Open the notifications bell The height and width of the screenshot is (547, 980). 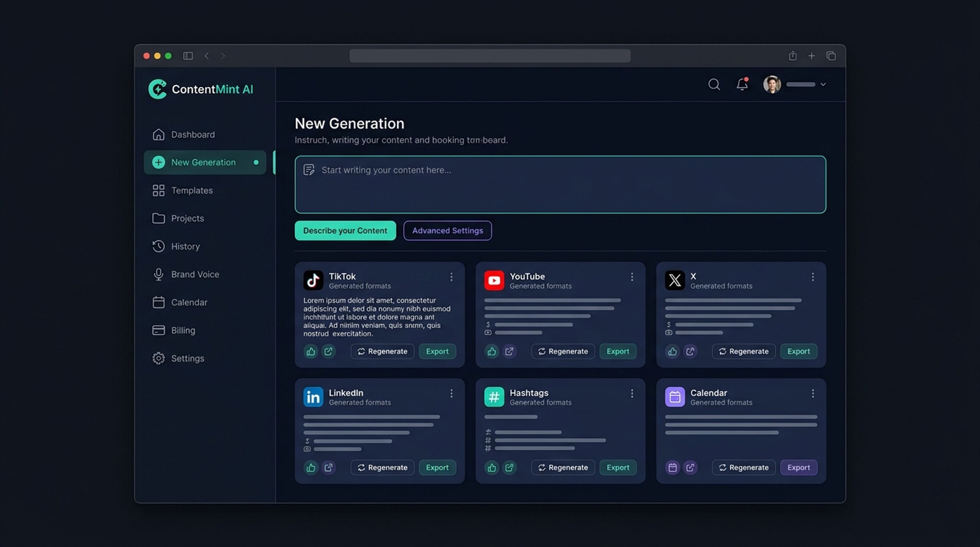(x=742, y=84)
